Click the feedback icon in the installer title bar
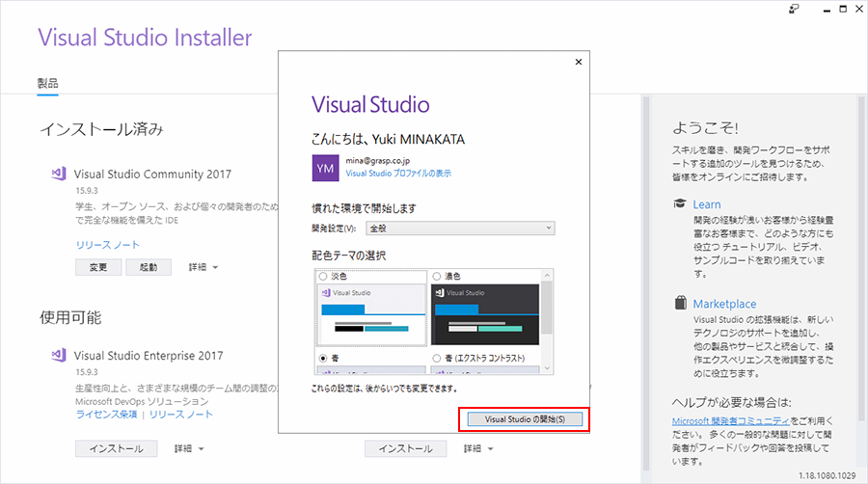 click(x=795, y=9)
